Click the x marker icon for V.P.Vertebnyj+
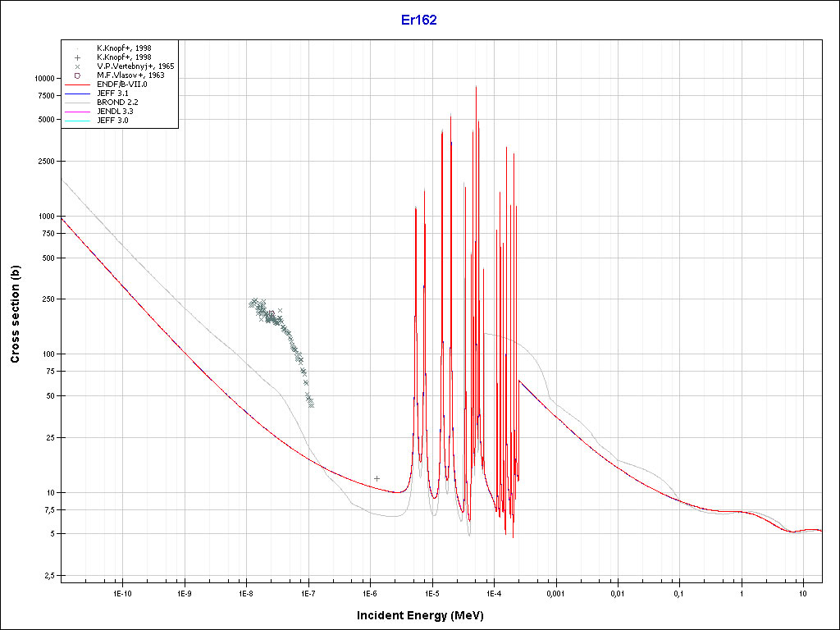Viewport: 840px width, 630px height. tap(77, 66)
